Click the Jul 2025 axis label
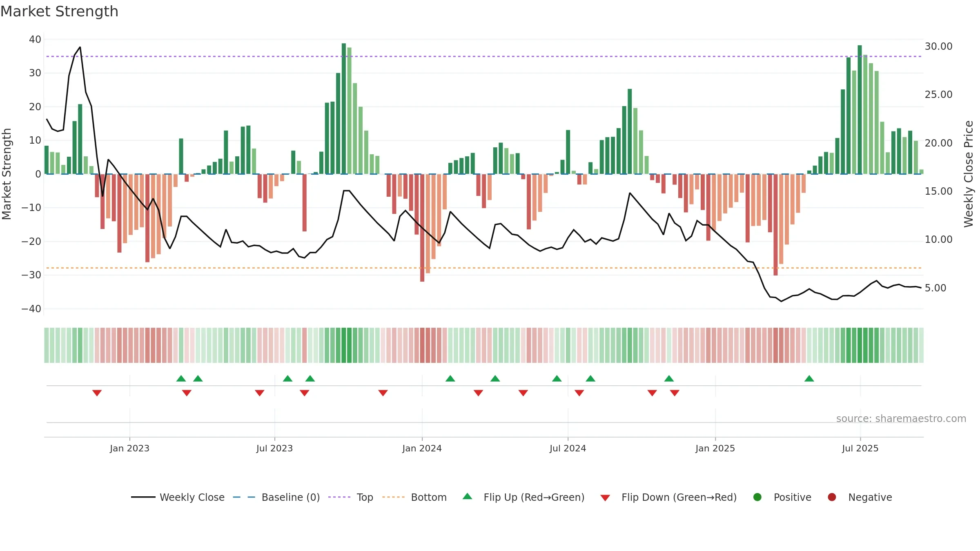 [x=860, y=448]
